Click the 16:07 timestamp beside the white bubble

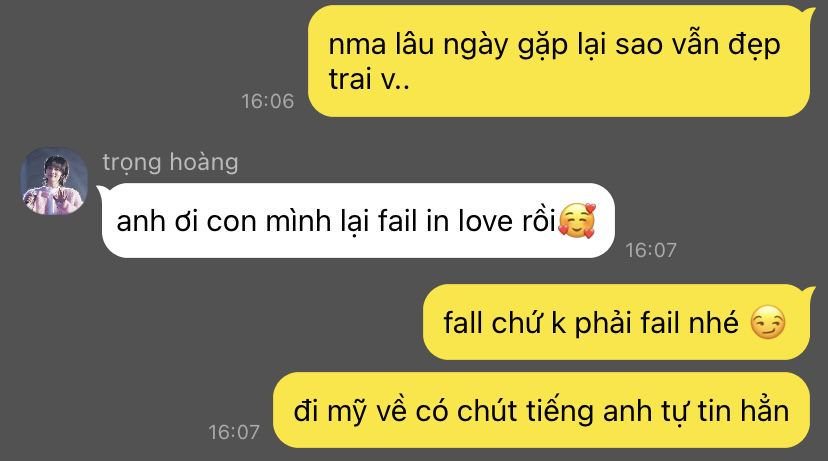[651, 250]
